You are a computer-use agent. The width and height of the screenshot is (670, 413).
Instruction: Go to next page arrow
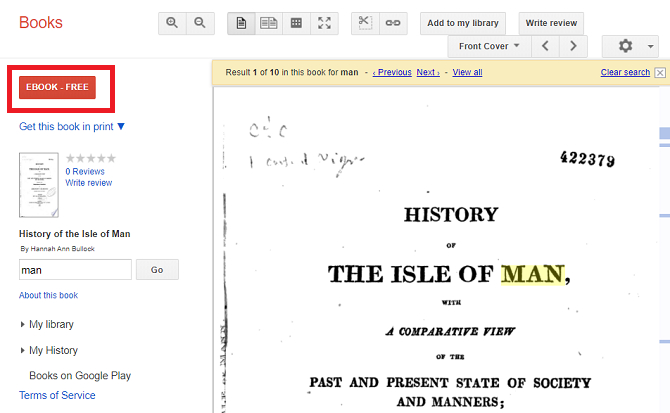tap(573, 46)
